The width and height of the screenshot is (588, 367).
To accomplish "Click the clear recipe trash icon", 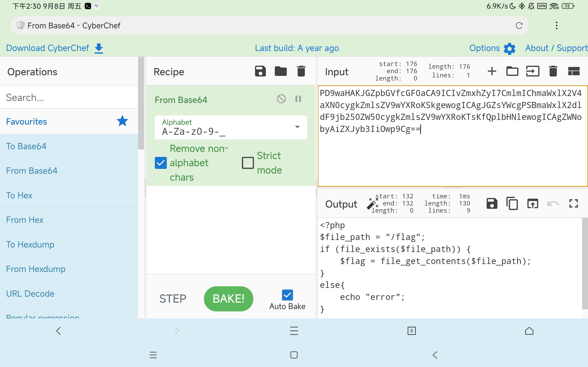I will pos(301,71).
